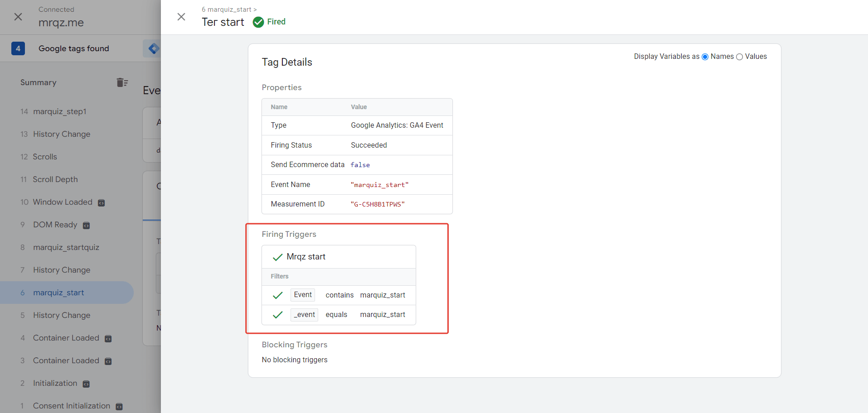
Task: Click the Succeeded firing status value
Action: tap(369, 145)
